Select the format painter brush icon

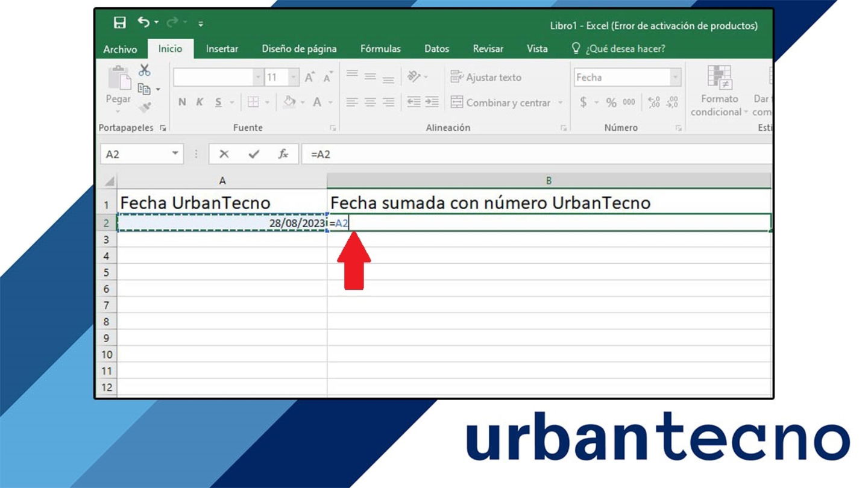click(x=144, y=107)
